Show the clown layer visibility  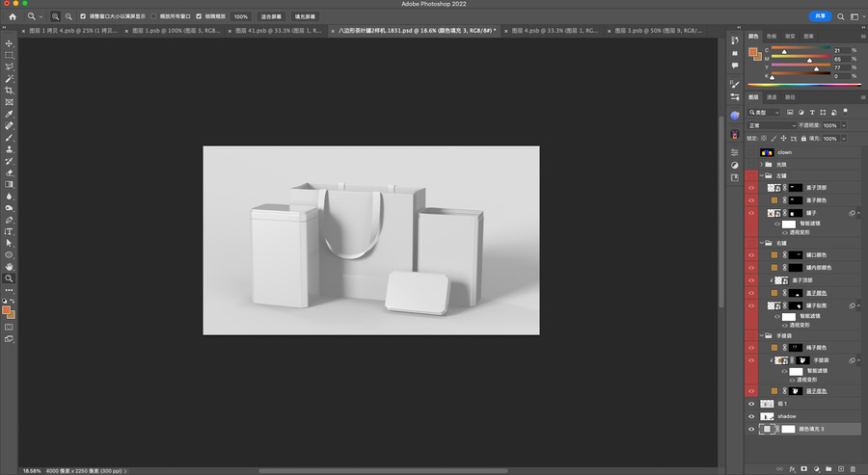click(751, 152)
